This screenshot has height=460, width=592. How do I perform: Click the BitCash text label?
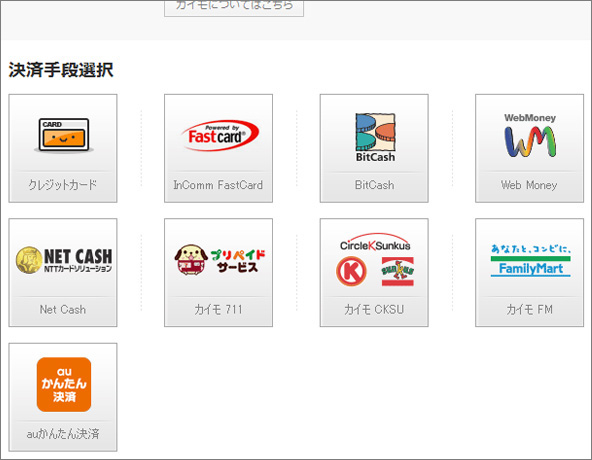tap(375, 185)
